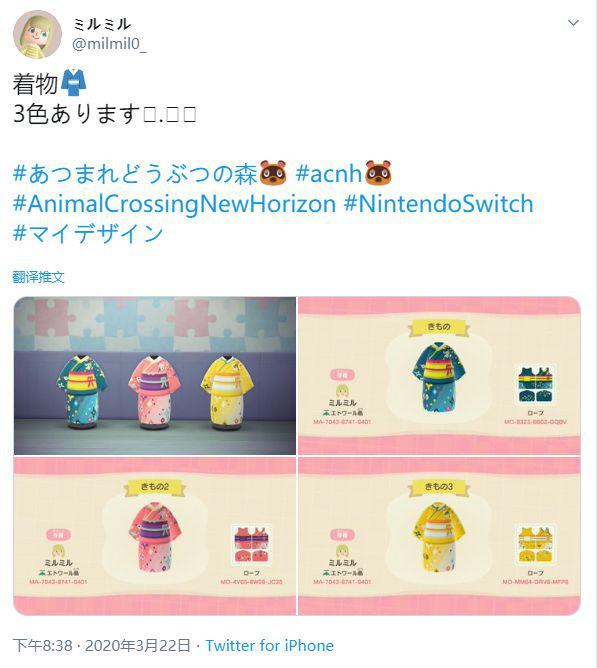Open the pink きもの2 design image
The width and height of the screenshot is (597, 668).
pos(155,536)
